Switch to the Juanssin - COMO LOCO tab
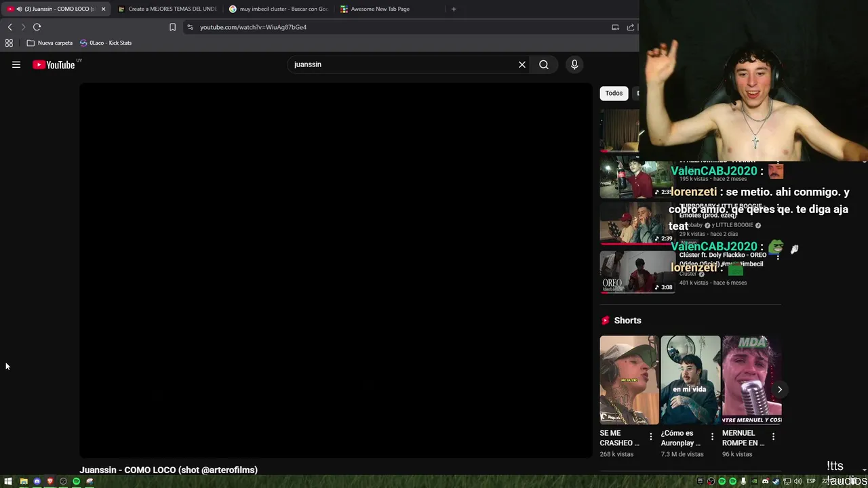The width and height of the screenshot is (868, 488). [x=54, y=9]
